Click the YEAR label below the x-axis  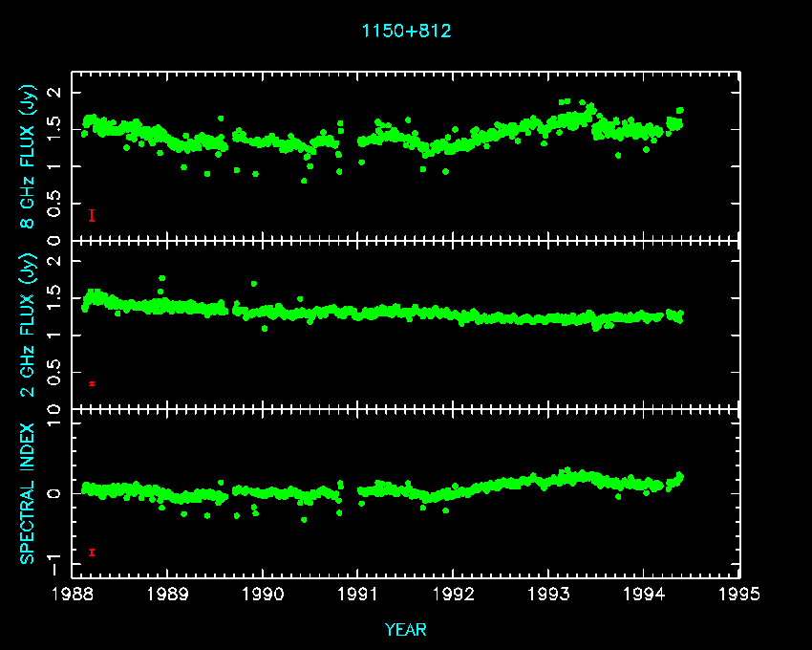[406, 629]
